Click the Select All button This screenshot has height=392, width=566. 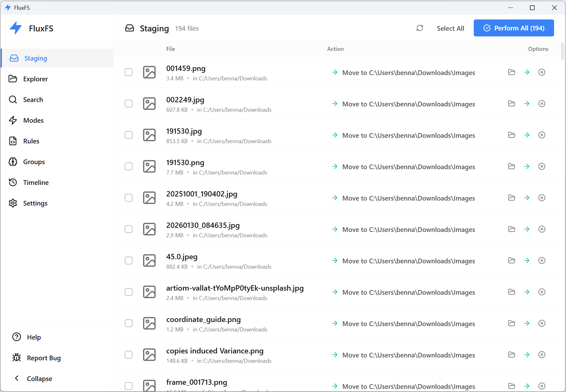pos(450,28)
